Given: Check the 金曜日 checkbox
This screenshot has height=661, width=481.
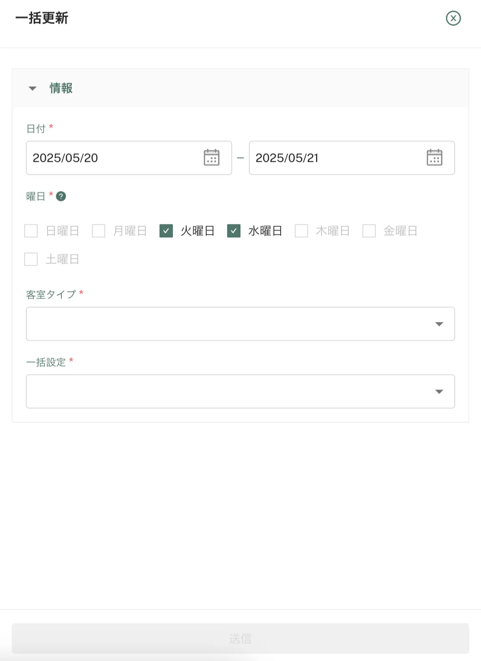Looking at the screenshot, I should point(369,231).
